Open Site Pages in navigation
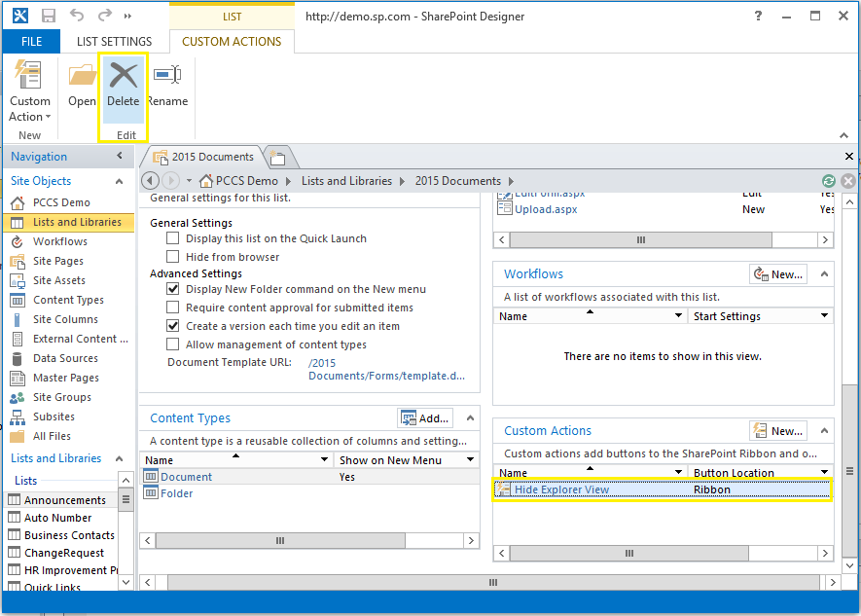The height and width of the screenshot is (616, 861). pos(58,261)
